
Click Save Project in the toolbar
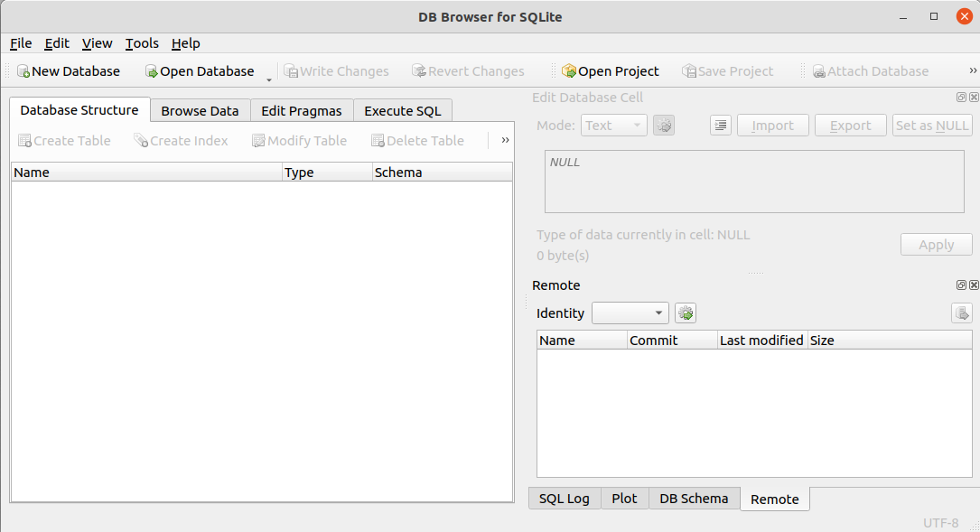(x=727, y=71)
